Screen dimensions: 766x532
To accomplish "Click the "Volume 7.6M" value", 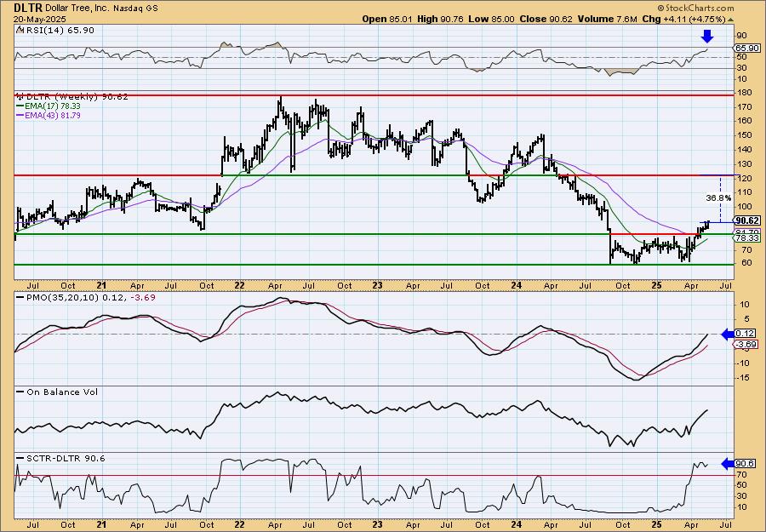I will [607, 19].
